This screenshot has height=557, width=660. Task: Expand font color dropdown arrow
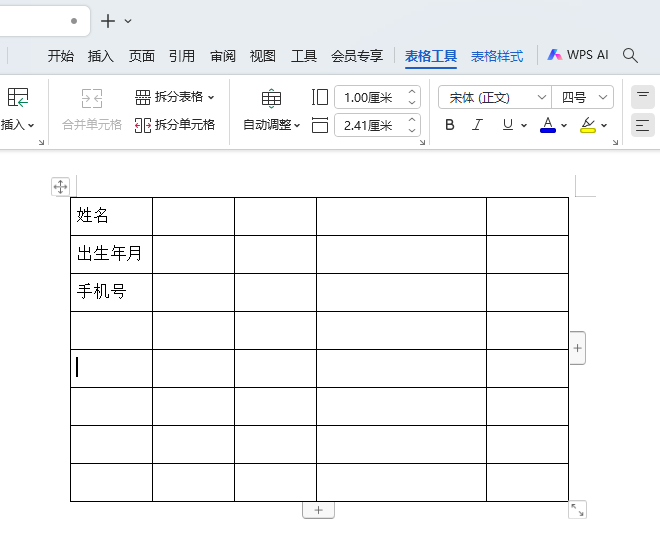[x=564, y=125]
